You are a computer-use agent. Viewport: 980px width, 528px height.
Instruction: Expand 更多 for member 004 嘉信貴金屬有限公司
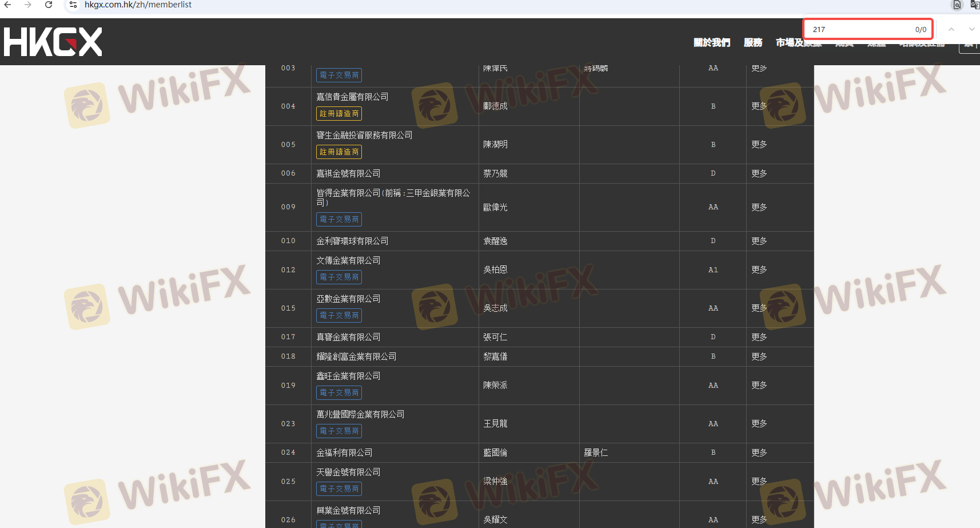(x=759, y=106)
